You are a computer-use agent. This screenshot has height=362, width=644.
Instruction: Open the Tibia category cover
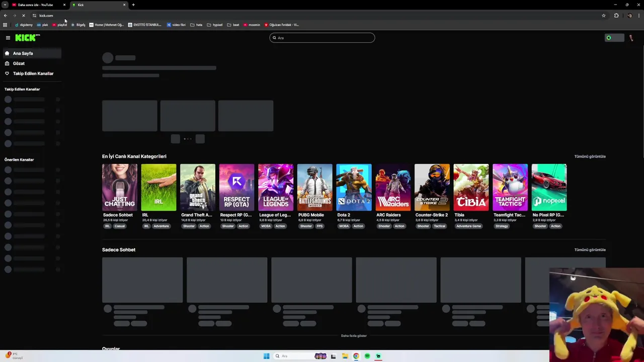[x=471, y=187]
